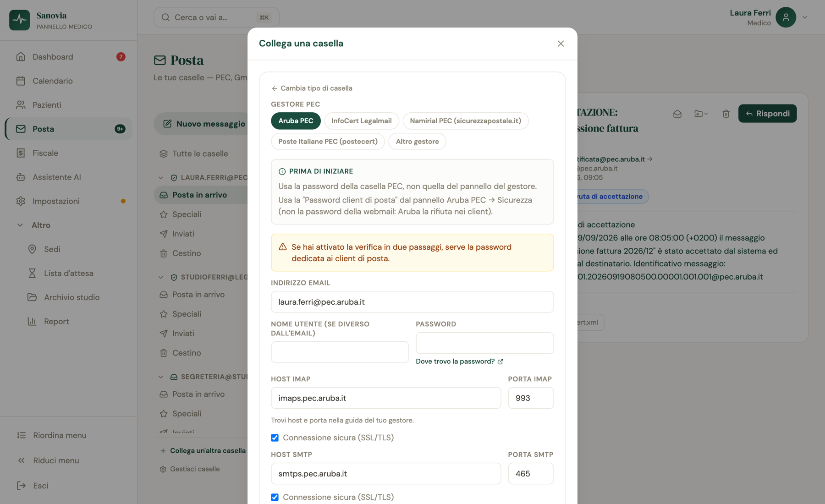
Task: Open Cestino under LAURA.FERRI mailbox
Action: 200,253
